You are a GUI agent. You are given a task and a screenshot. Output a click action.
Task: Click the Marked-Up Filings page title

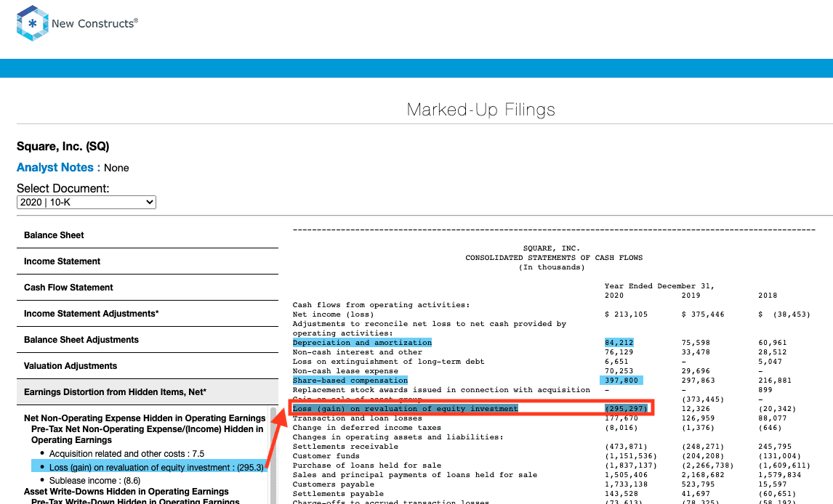click(x=480, y=109)
